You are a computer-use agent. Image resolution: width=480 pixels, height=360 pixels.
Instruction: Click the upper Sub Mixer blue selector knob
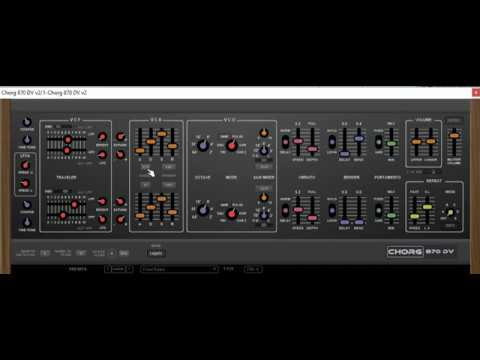click(x=264, y=151)
